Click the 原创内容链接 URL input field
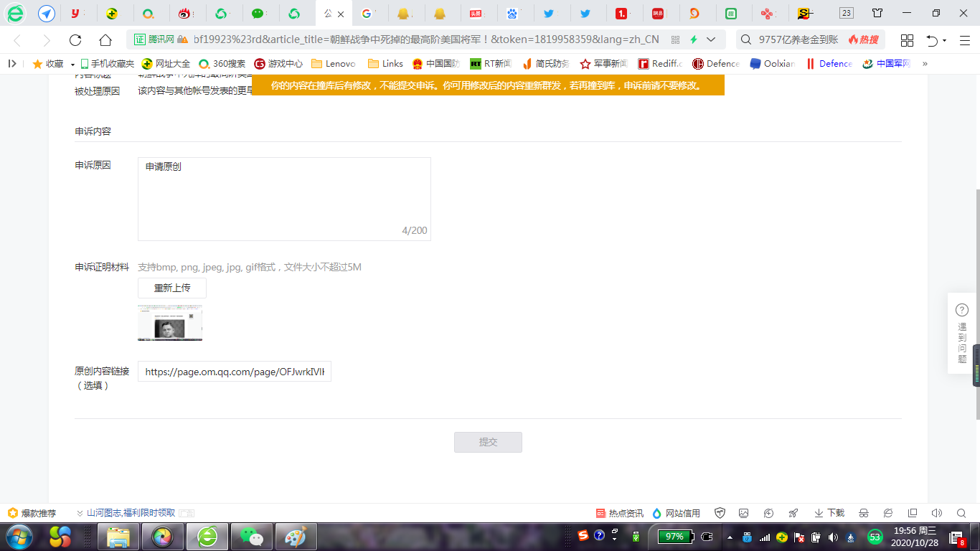This screenshot has width=980, height=551. [235, 372]
